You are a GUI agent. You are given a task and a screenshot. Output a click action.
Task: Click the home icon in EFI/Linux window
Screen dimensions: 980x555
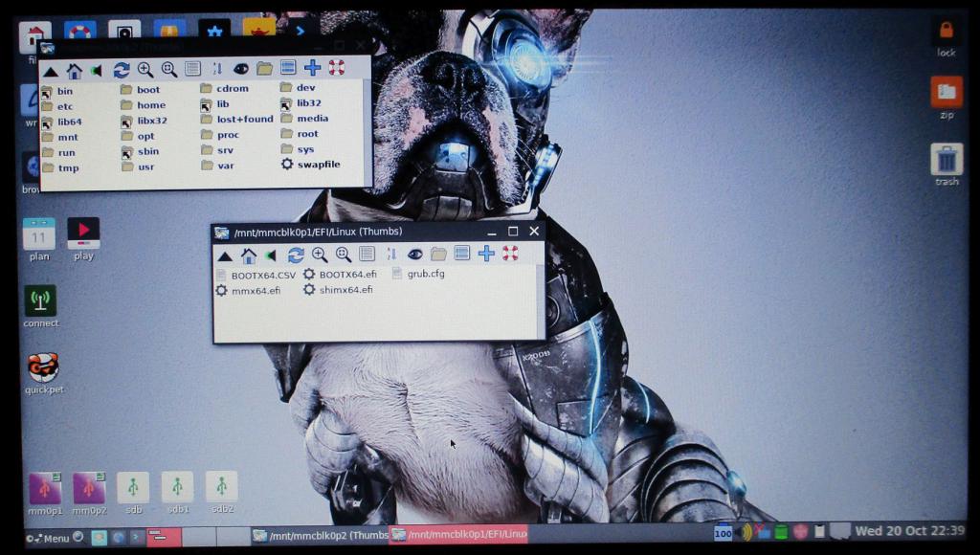(249, 255)
